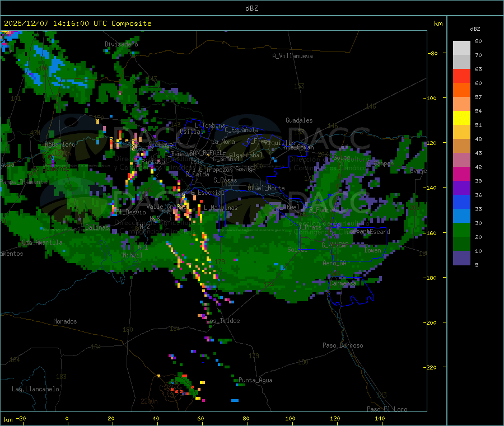Viewport: 504px width, 426px height.
Task: Click the Divisadero map label
Action: pos(121,44)
